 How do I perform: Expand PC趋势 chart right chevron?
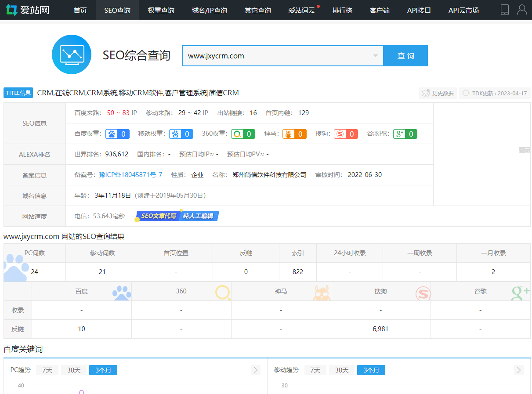coord(256,370)
